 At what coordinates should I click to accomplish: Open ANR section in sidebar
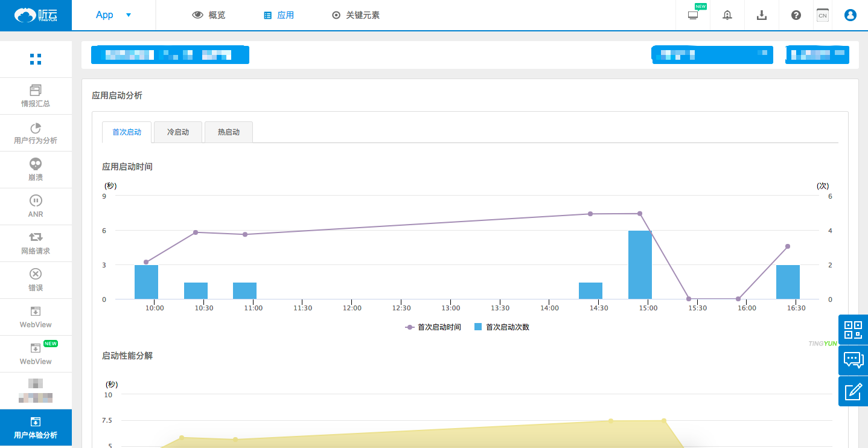point(36,206)
